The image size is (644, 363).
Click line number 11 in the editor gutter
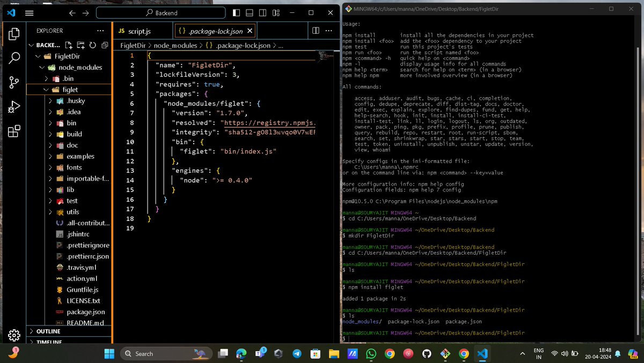click(130, 151)
